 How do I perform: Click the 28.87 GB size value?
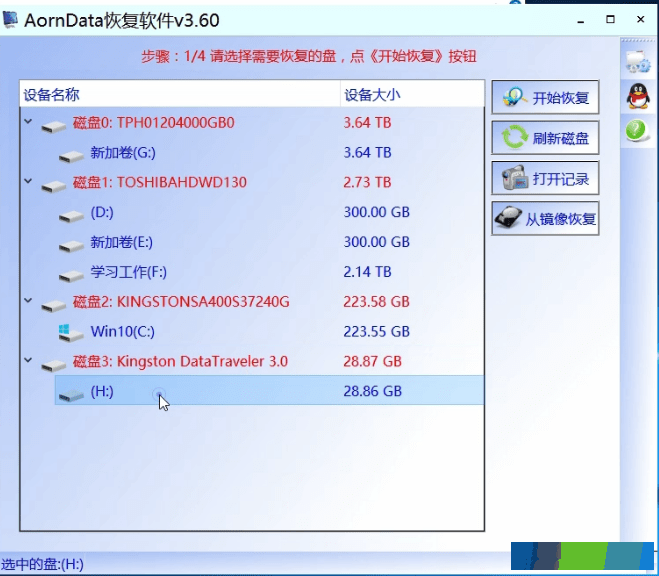372,361
